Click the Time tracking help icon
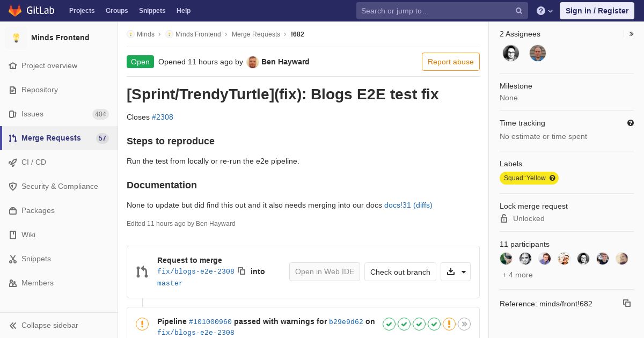The width and height of the screenshot is (644, 338). pos(631,123)
